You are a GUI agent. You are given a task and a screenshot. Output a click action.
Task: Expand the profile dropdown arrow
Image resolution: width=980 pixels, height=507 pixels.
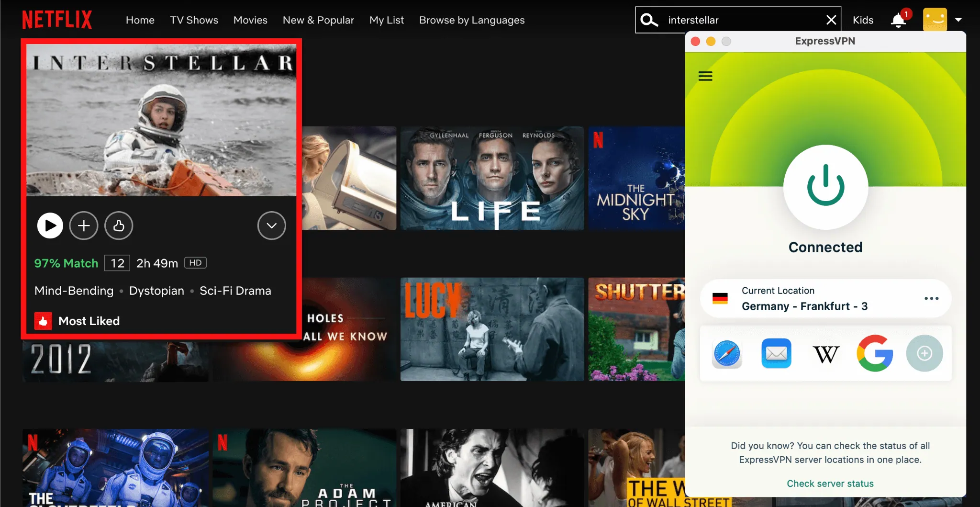click(958, 20)
